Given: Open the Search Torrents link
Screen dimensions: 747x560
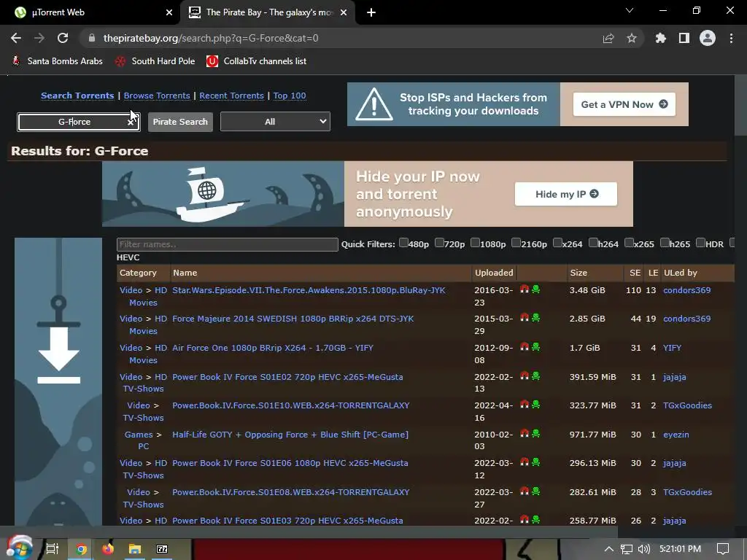Looking at the screenshot, I should tap(77, 96).
